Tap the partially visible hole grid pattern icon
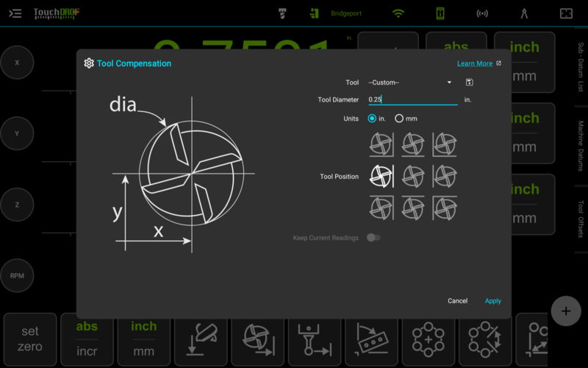The height and width of the screenshot is (368, 588). click(x=532, y=339)
